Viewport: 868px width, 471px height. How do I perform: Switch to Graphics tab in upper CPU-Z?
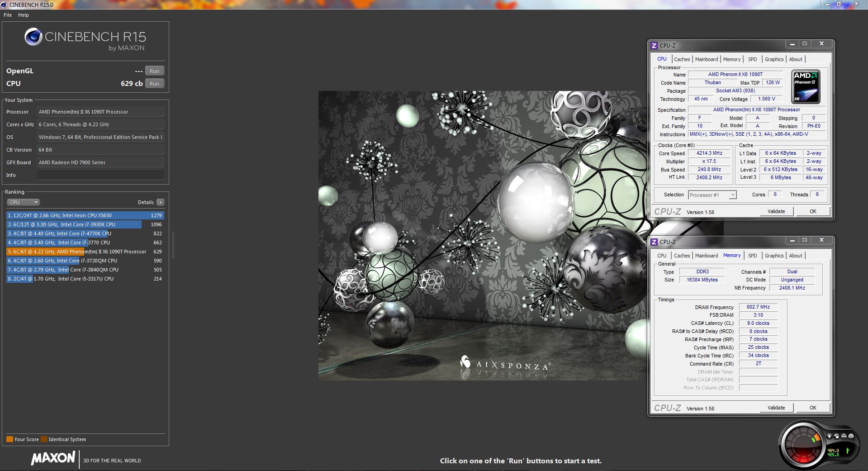[x=774, y=59]
